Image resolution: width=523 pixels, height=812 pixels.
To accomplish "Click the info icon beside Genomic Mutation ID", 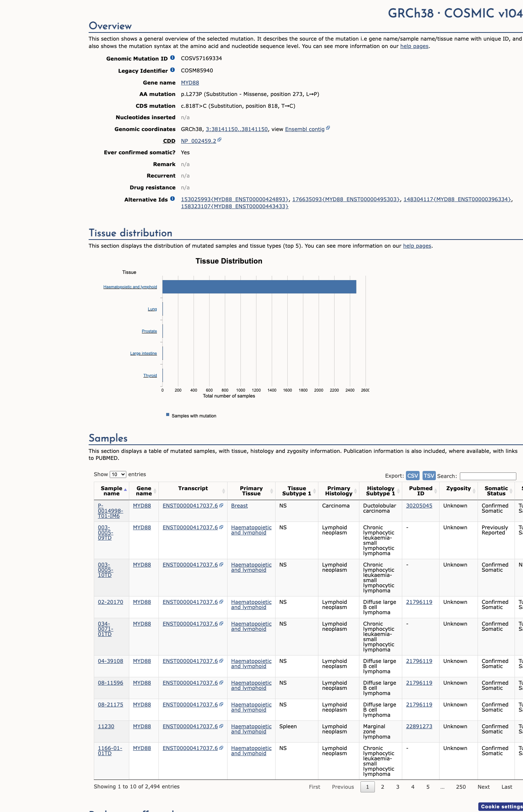I will [172, 58].
